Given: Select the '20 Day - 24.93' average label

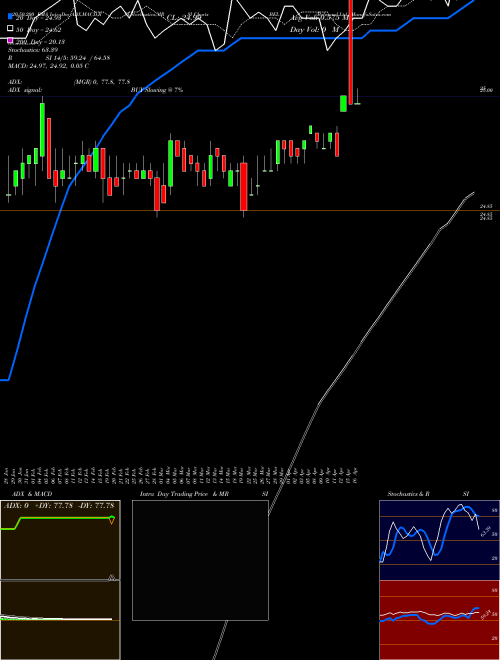Looking at the screenshot, I should pyautogui.click(x=38, y=18).
